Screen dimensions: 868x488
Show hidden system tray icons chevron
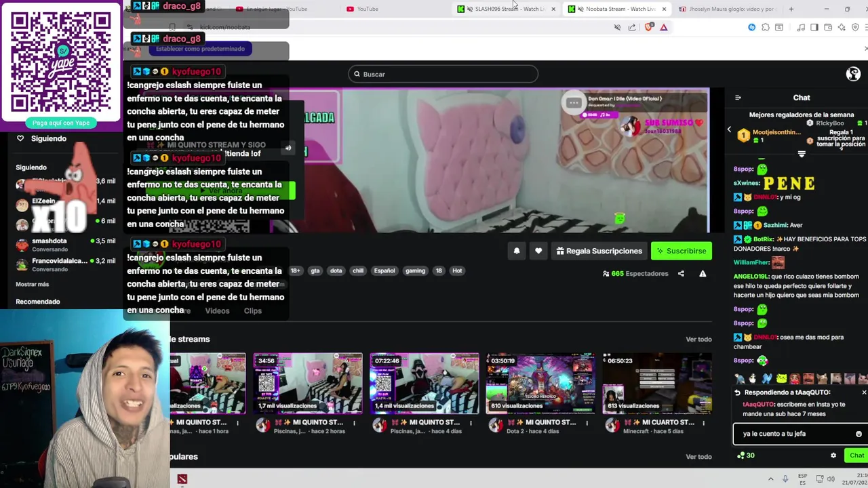pyautogui.click(x=770, y=479)
